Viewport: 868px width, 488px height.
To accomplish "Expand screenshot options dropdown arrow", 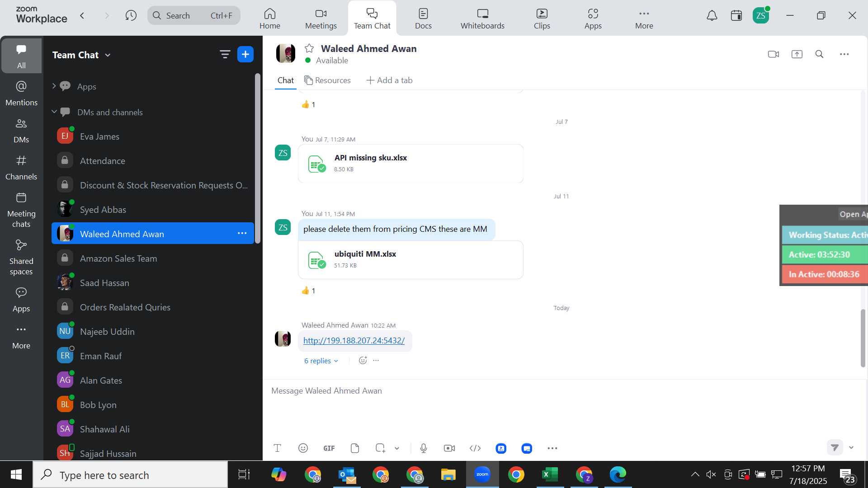I will point(397,448).
